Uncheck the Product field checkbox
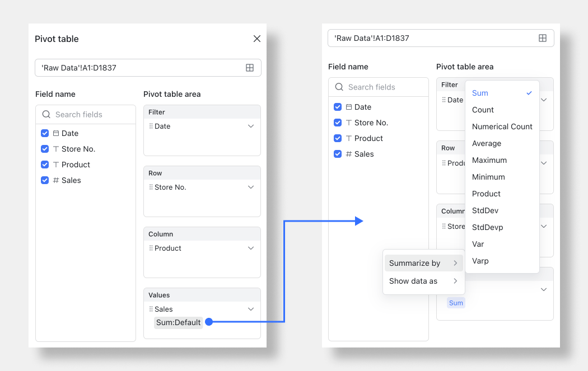This screenshot has height=371, width=588. pyautogui.click(x=45, y=165)
